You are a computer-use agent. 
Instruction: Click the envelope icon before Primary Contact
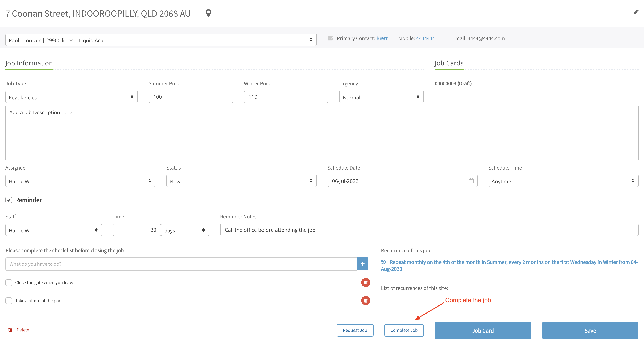pyautogui.click(x=330, y=38)
